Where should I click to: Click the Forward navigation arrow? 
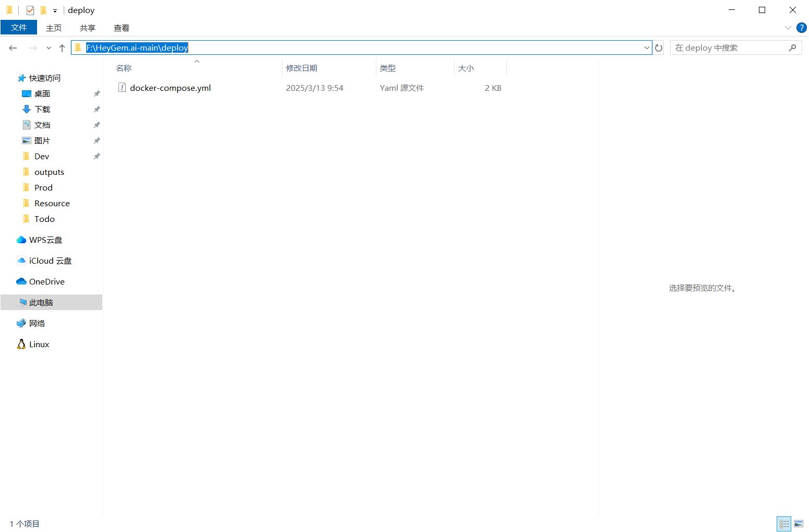pyautogui.click(x=33, y=48)
